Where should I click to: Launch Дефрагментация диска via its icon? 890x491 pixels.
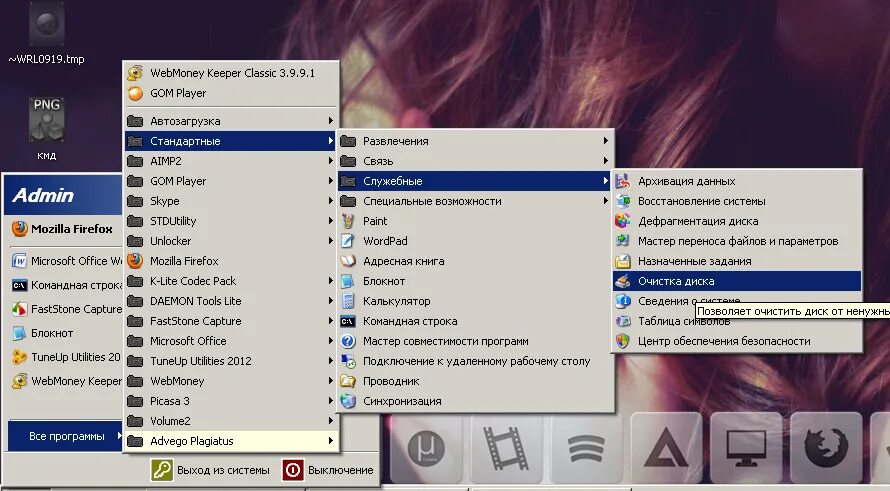(x=623, y=221)
